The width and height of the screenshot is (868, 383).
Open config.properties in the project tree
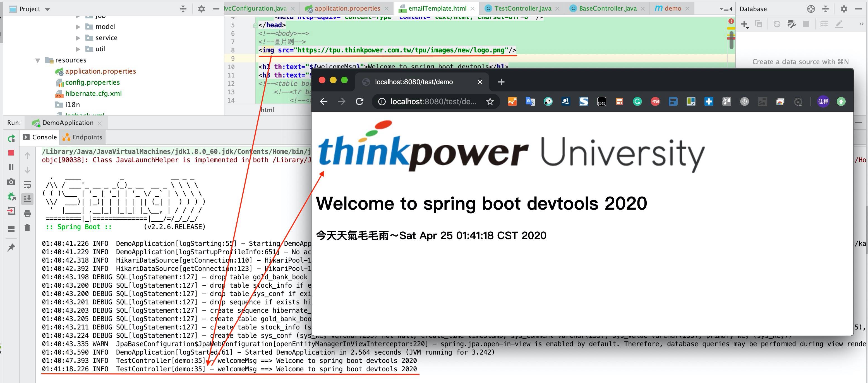tap(92, 83)
